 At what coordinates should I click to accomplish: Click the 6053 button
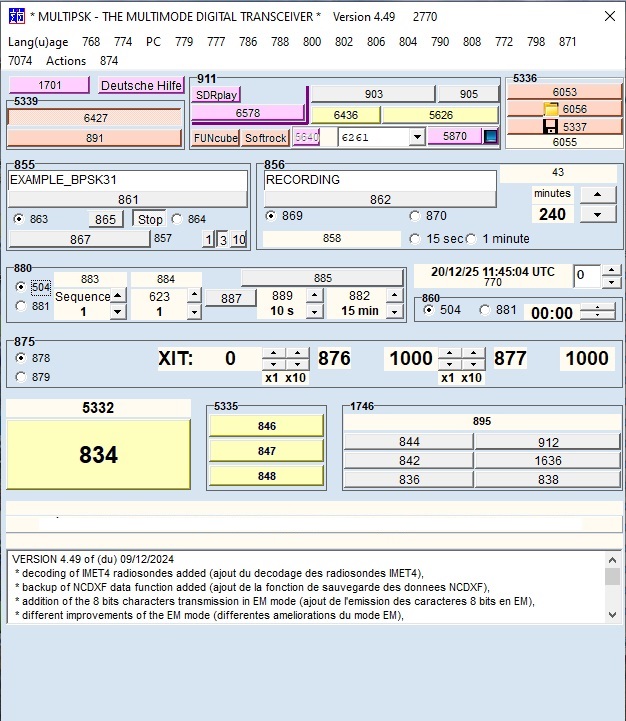pos(564,92)
